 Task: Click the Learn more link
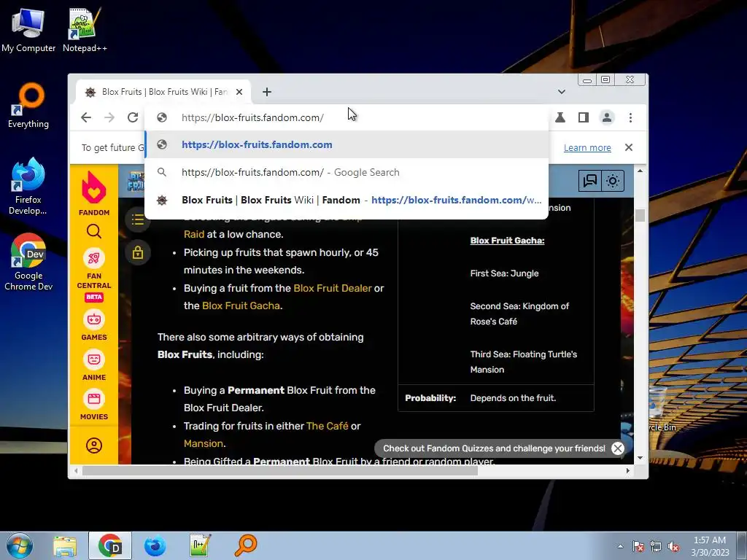pos(587,147)
